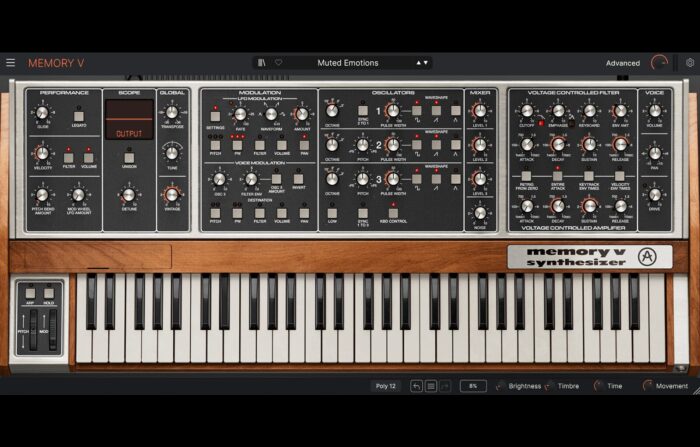This screenshot has width=700, height=447.
Task: Click the Brightness macro knob
Action: 500,386
